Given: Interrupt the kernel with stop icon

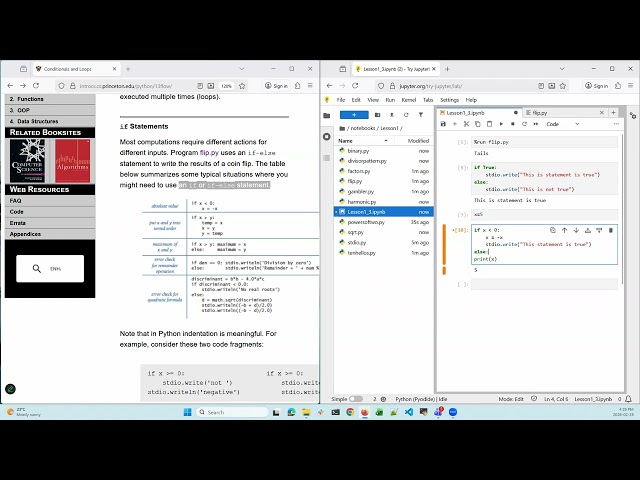Looking at the screenshot, I should 513,124.
